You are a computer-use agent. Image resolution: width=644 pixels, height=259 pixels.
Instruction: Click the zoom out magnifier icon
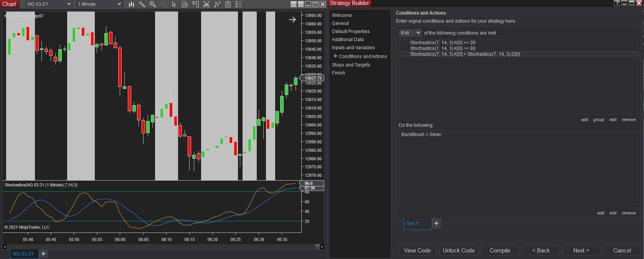tap(163, 4)
